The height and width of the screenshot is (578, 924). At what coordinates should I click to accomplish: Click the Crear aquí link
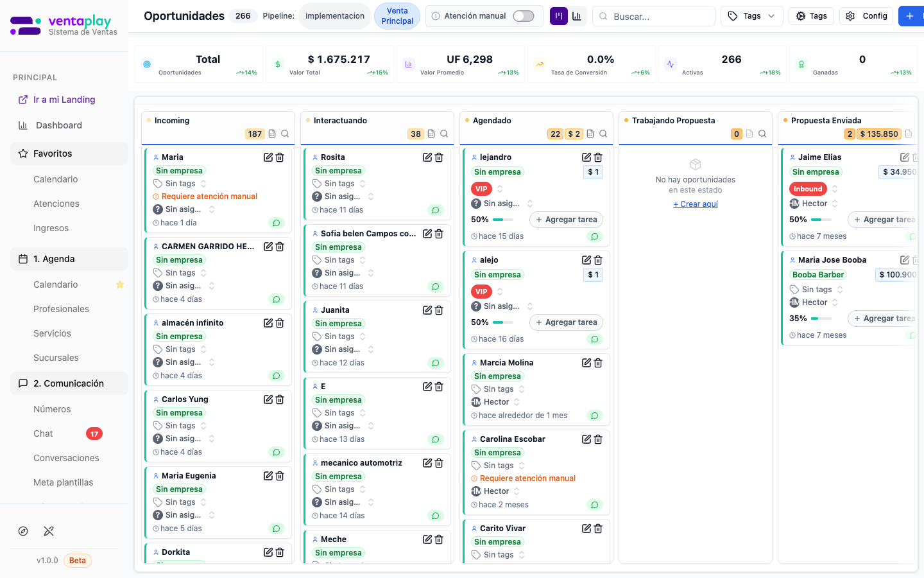696,204
